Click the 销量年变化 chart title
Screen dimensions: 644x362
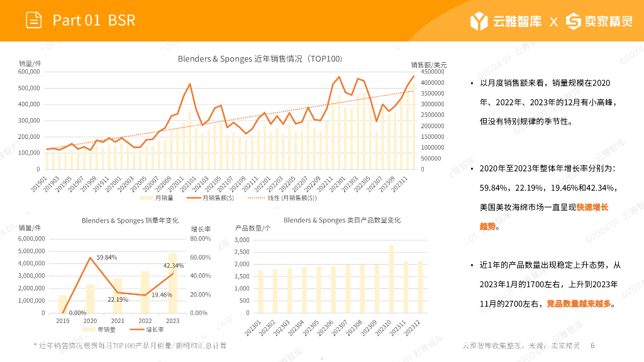(130, 221)
